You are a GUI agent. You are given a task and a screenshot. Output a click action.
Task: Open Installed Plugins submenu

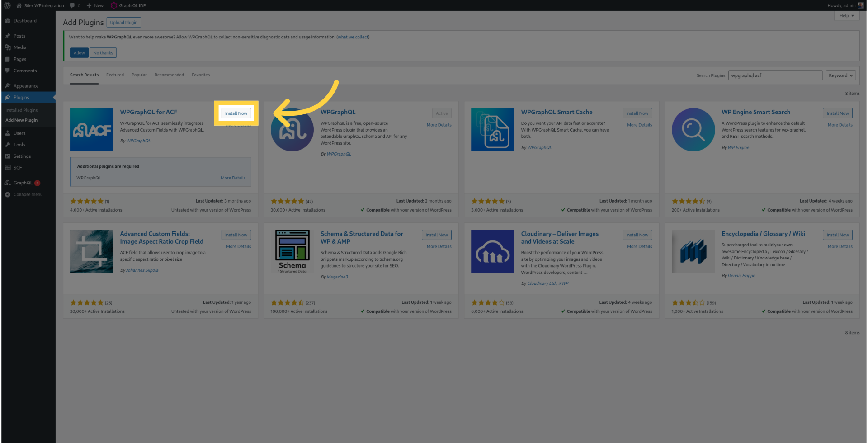pyautogui.click(x=22, y=110)
